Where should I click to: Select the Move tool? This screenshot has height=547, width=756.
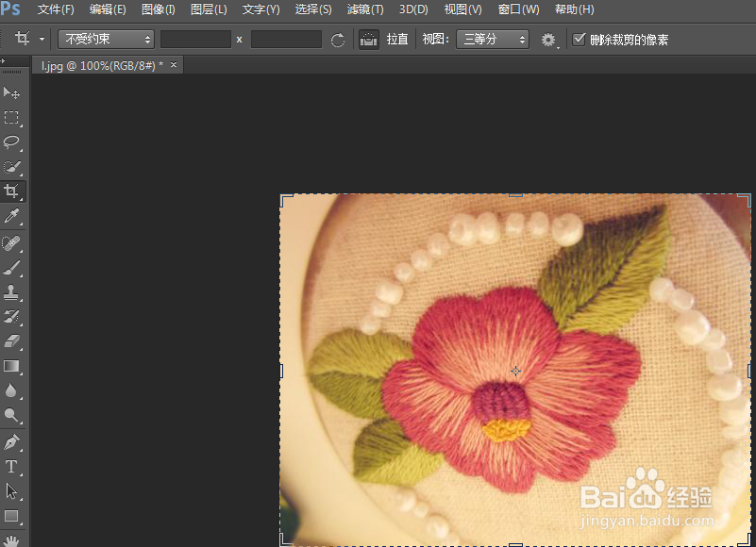(11, 92)
